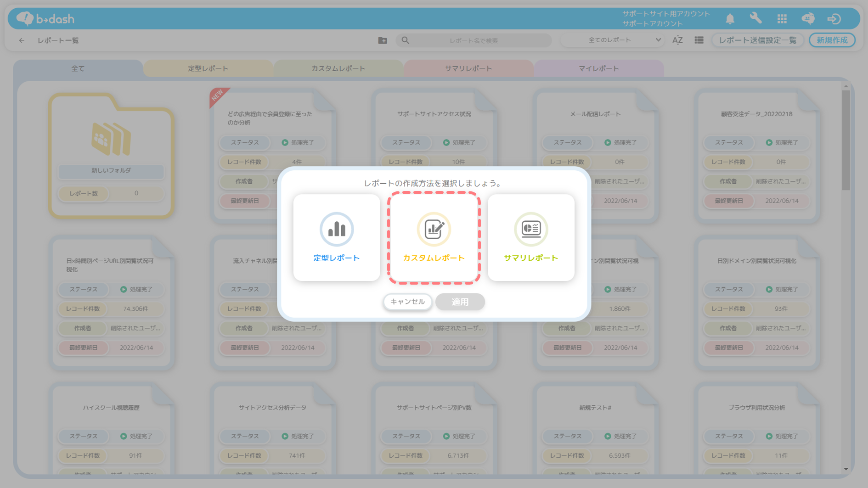Open the 新しいフォルダ folder card
Image resolution: width=868 pixels, height=488 pixels.
111,156
